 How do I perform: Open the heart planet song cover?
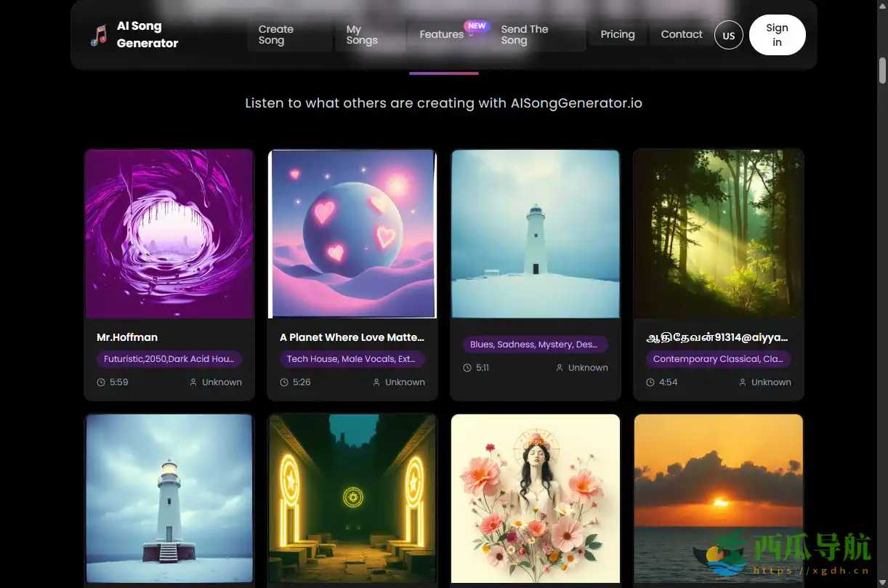click(x=352, y=234)
